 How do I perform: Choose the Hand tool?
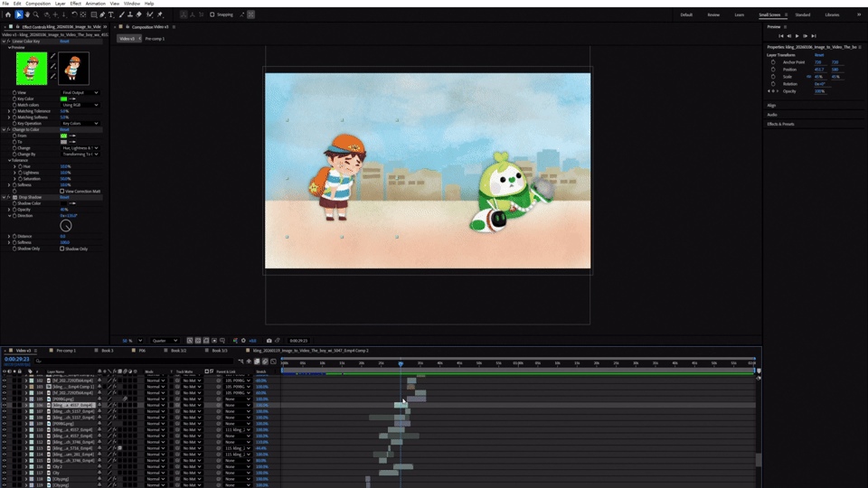click(x=27, y=15)
